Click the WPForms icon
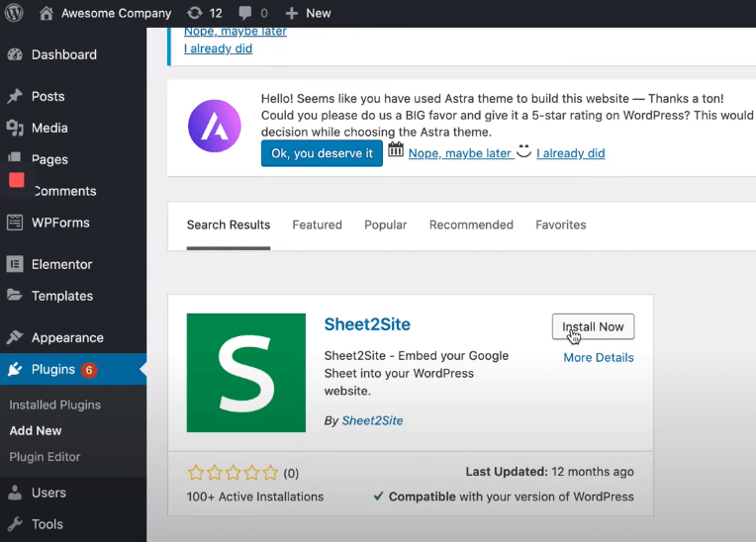756x542 pixels. [15, 223]
